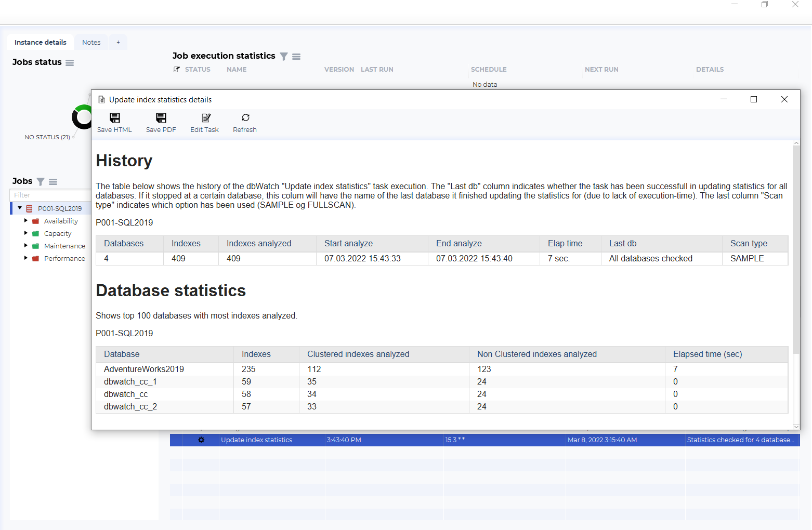Expand the Maintenance tree node
Screen dimensions: 812x530
pos(26,245)
